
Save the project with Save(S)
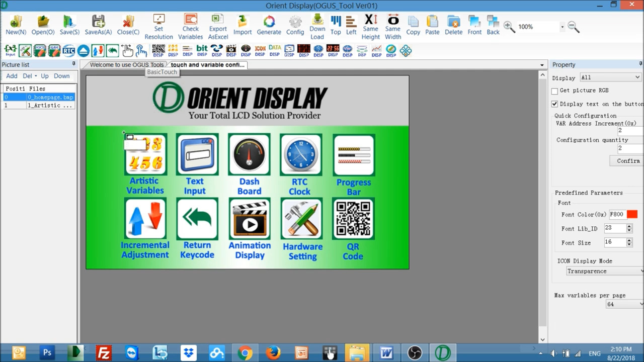pos(69,25)
